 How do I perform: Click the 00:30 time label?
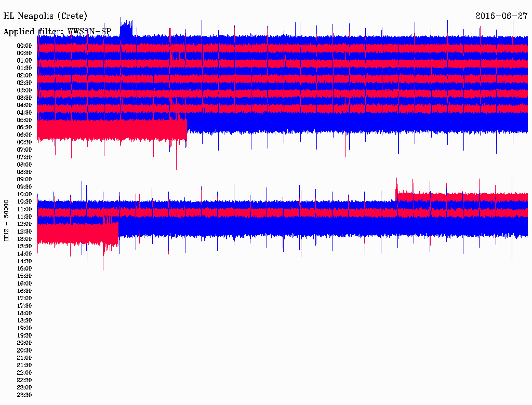click(24, 53)
